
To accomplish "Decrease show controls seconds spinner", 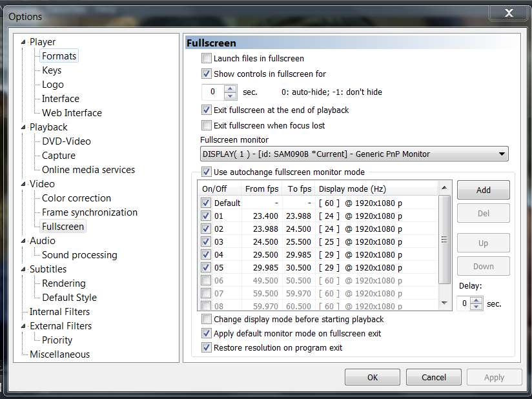I will [x=230, y=96].
